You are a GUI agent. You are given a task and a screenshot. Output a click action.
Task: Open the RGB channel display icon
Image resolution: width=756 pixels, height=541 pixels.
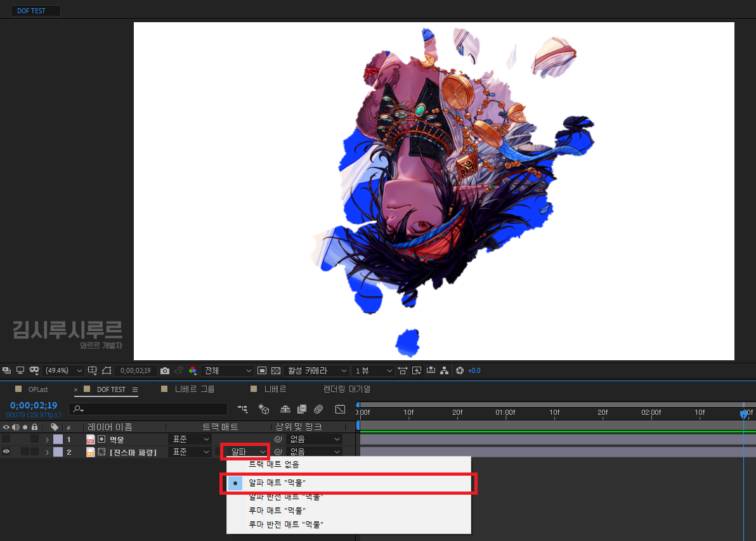(193, 370)
